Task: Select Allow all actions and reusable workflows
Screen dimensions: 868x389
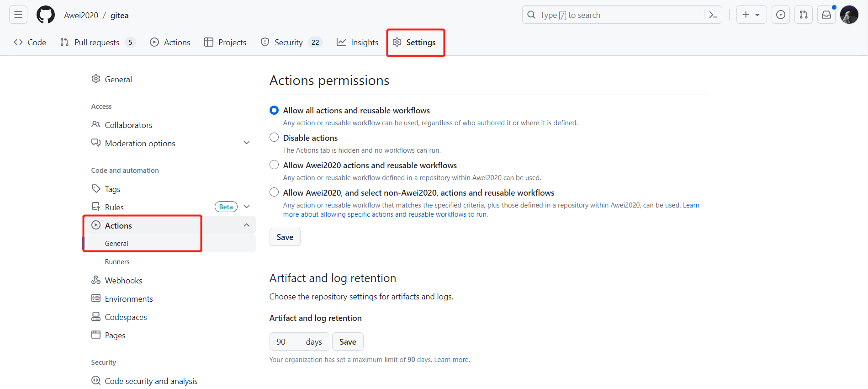Action: (274, 110)
